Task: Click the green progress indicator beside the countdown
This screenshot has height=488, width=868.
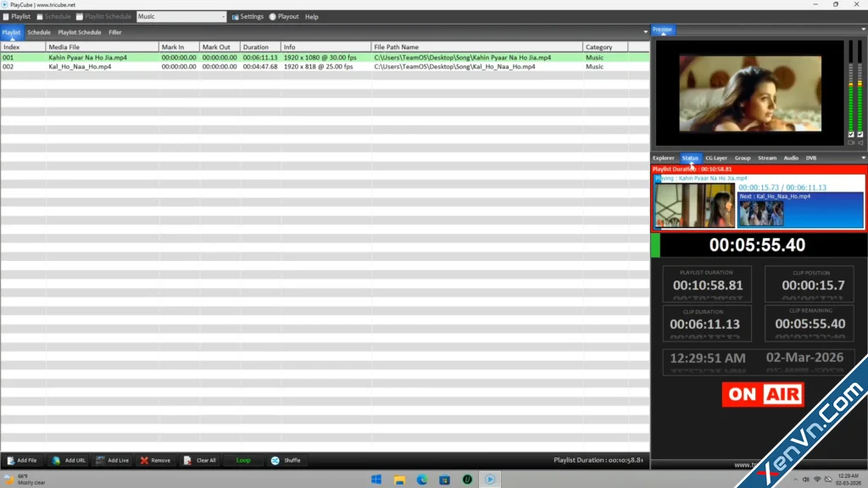Action: coord(655,245)
